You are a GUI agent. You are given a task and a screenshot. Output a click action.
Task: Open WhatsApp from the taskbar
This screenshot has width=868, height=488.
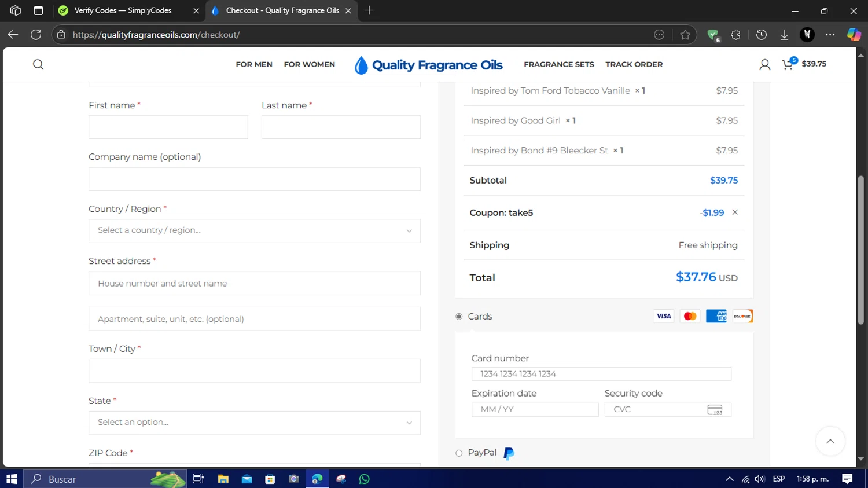tap(364, 479)
